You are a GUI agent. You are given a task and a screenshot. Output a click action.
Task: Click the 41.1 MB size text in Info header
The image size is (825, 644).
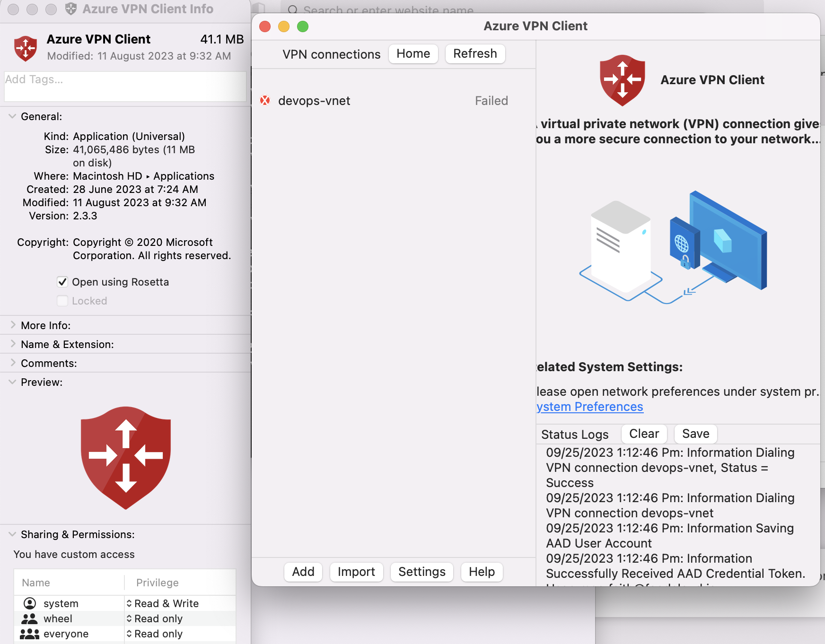point(222,39)
